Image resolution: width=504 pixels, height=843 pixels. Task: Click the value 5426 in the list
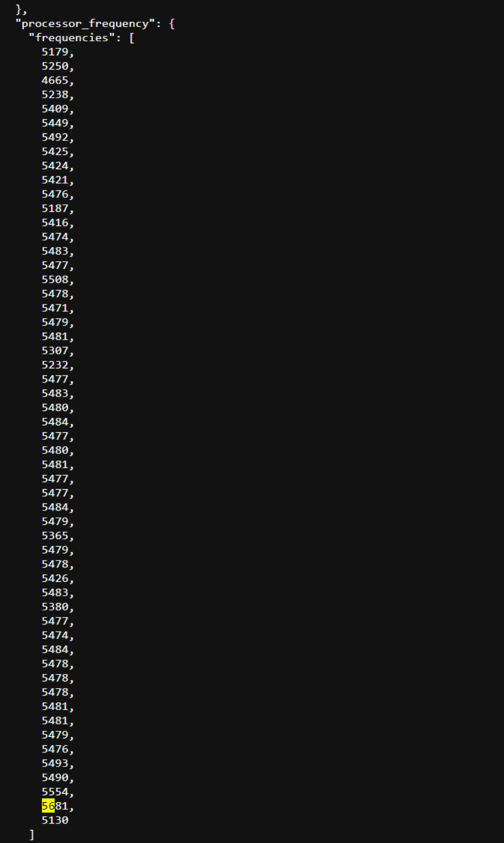[55, 578]
